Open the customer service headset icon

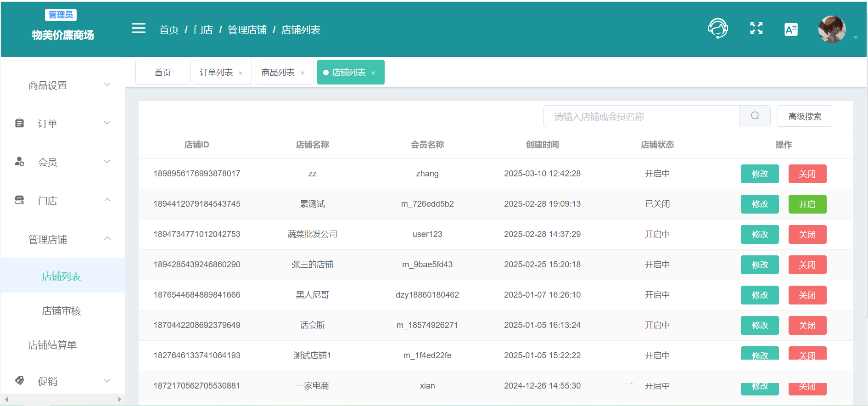717,28
